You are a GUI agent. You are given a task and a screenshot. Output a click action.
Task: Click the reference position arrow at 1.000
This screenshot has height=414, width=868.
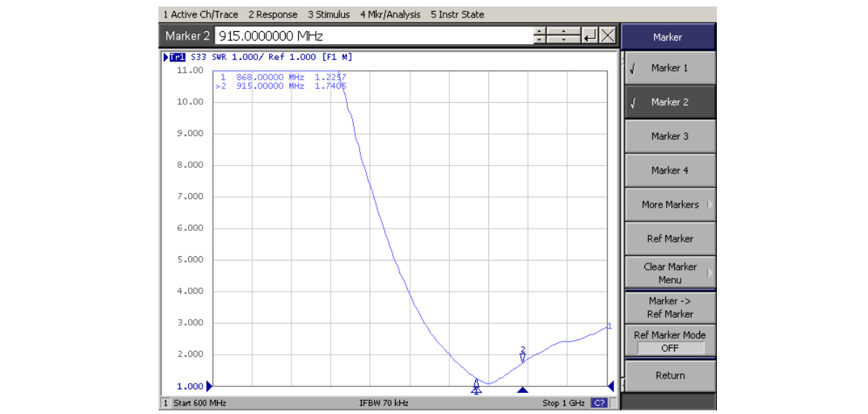[210, 386]
